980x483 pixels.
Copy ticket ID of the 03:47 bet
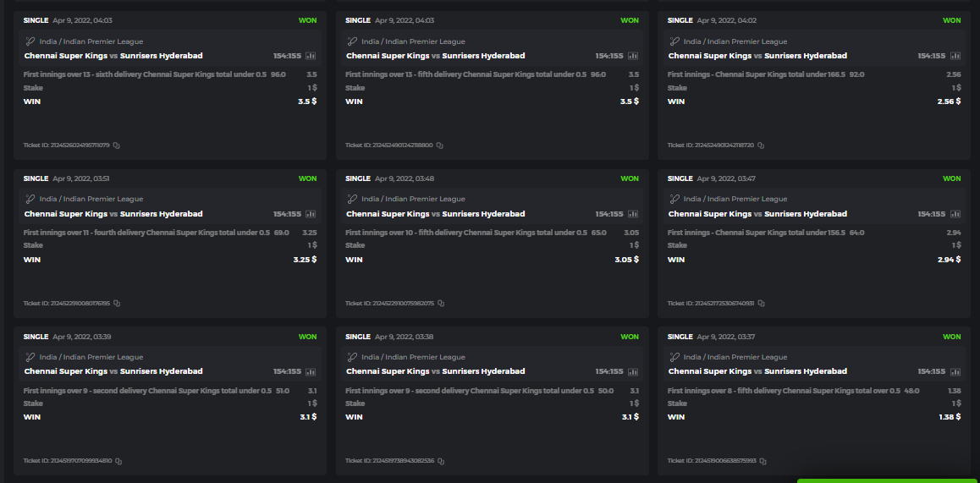point(761,303)
